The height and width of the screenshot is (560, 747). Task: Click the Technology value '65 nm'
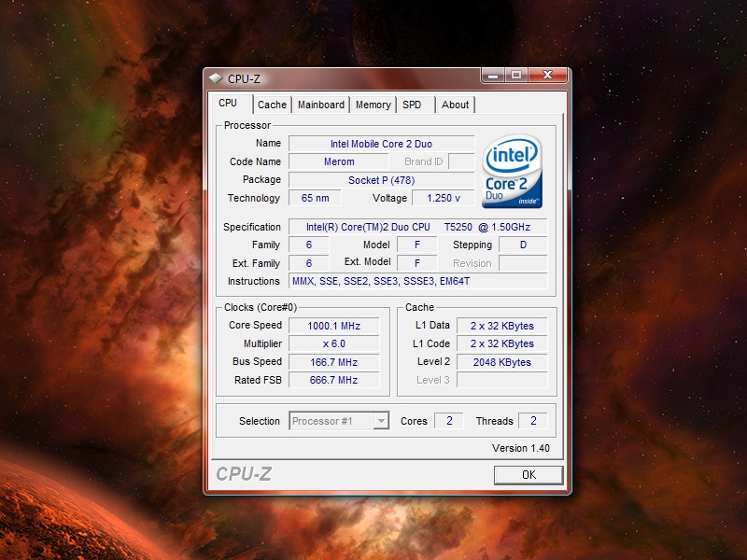[x=315, y=198]
